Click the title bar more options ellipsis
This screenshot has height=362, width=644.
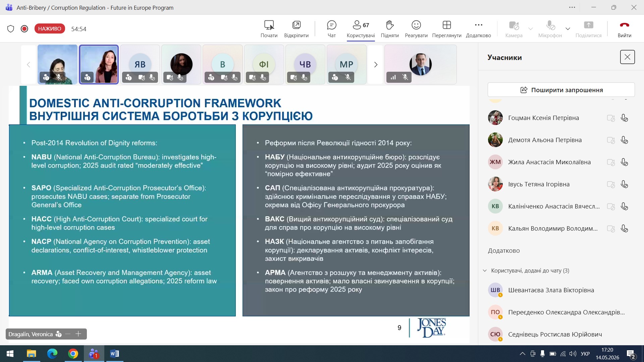point(572,7)
